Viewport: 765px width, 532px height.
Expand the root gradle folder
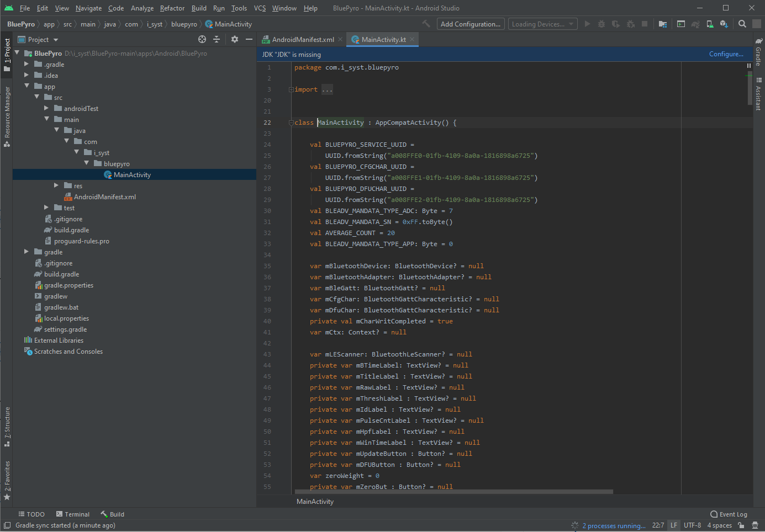pyautogui.click(x=27, y=252)
